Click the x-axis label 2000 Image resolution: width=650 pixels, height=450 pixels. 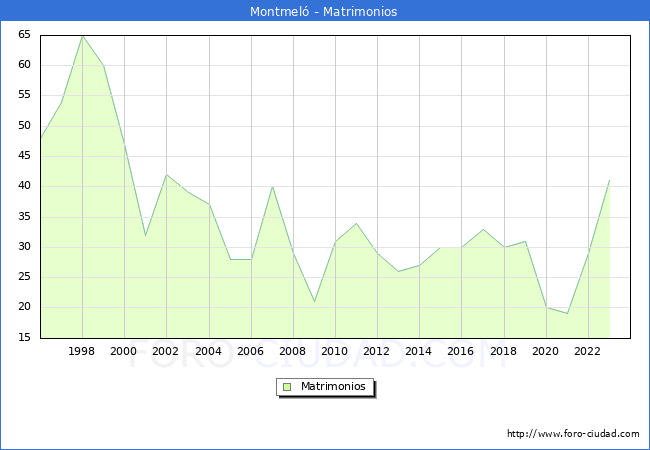click(x=124, y=351)
